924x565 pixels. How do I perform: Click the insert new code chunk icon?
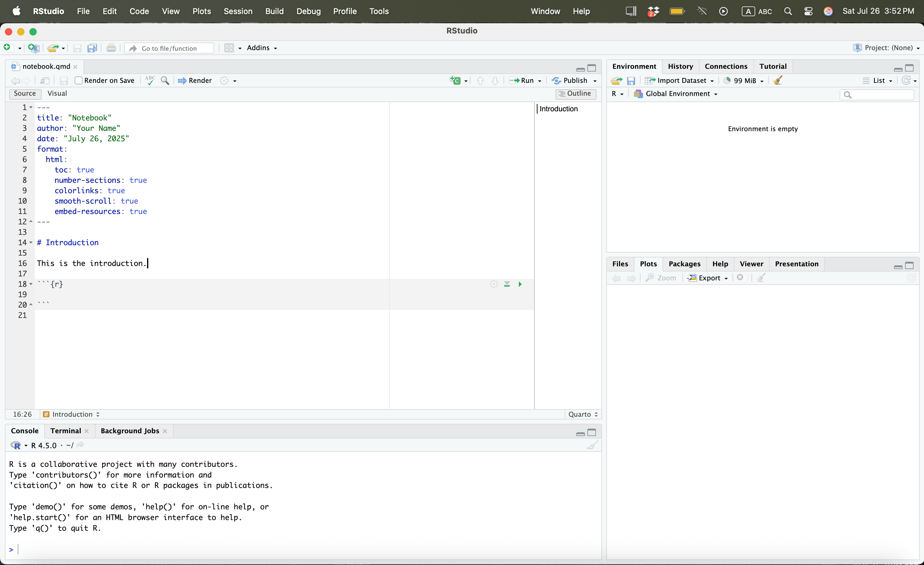coord(455,80)
